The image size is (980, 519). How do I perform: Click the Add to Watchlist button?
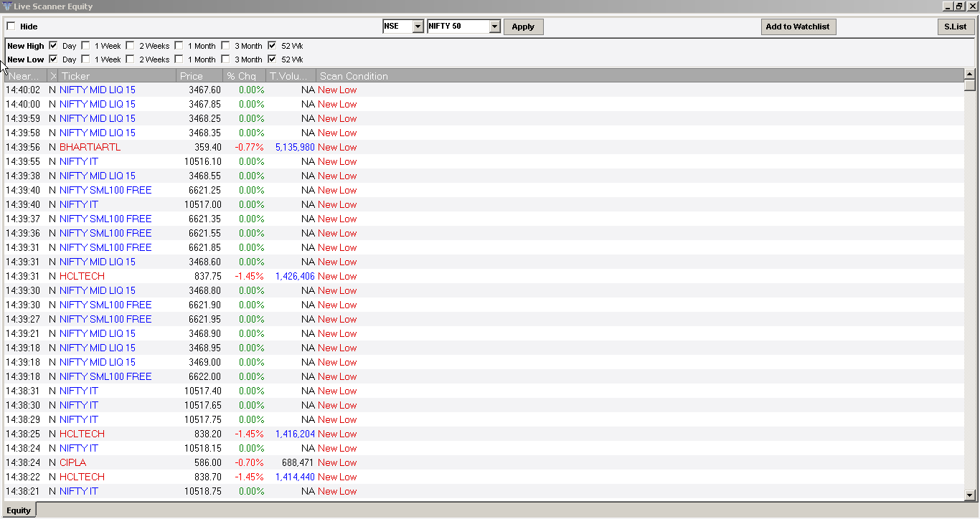798,26
